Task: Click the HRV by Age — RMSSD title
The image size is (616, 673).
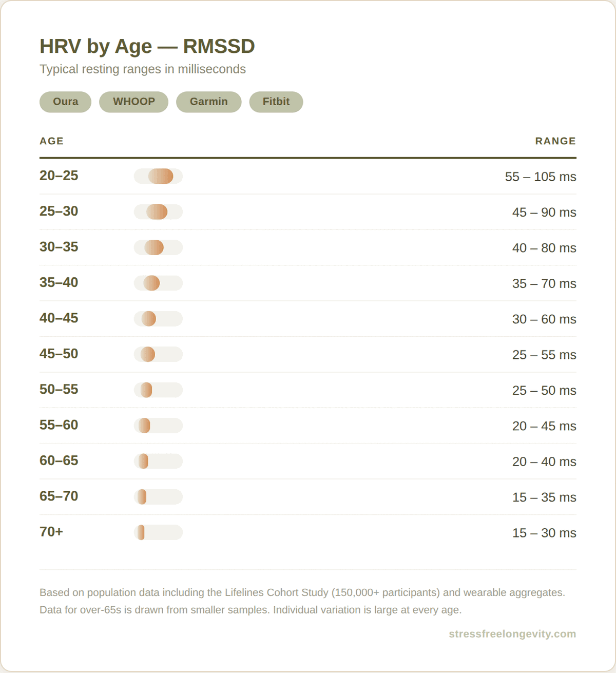Action: pos(147,46)
